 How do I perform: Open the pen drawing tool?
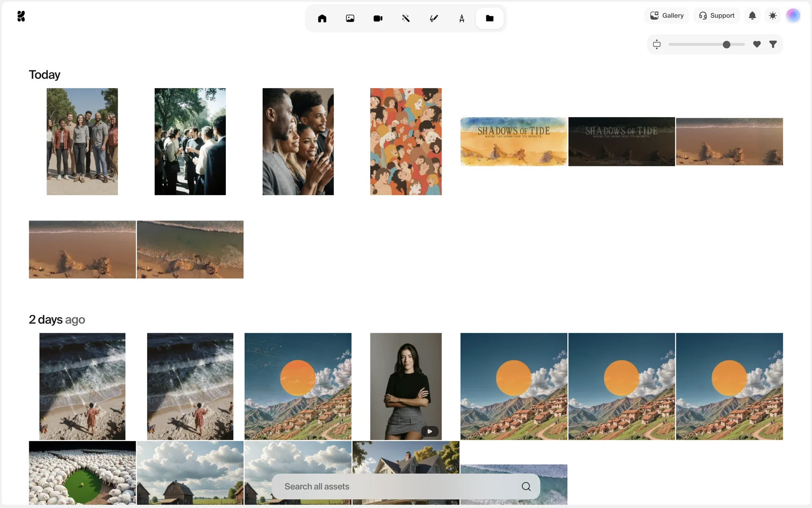point(433,18)
